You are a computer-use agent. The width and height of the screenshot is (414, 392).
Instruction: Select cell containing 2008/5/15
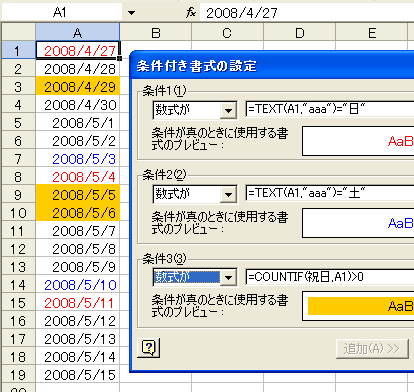tap(77, 375)
